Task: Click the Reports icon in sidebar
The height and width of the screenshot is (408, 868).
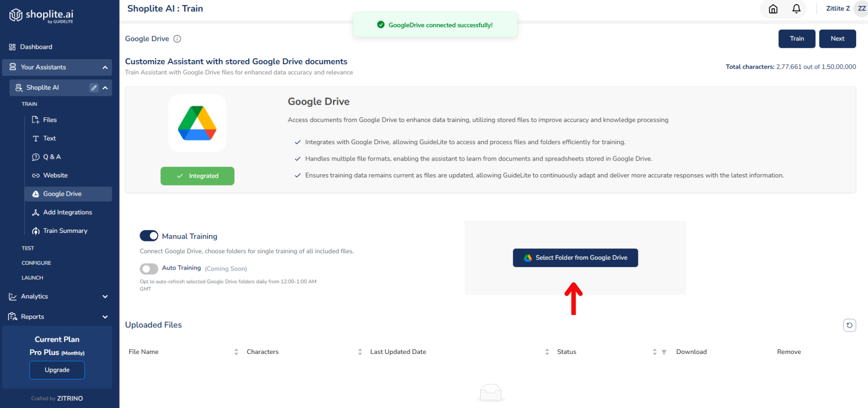Action: 13,317
